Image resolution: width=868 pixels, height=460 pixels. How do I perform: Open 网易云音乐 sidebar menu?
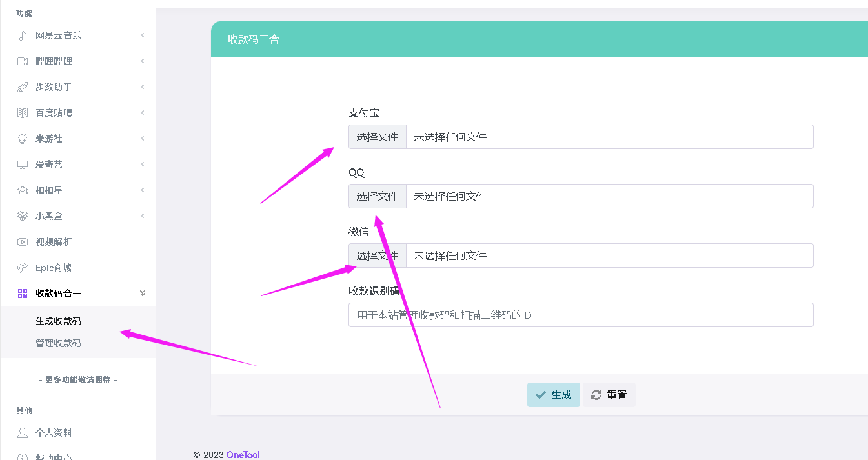point(77,35)
